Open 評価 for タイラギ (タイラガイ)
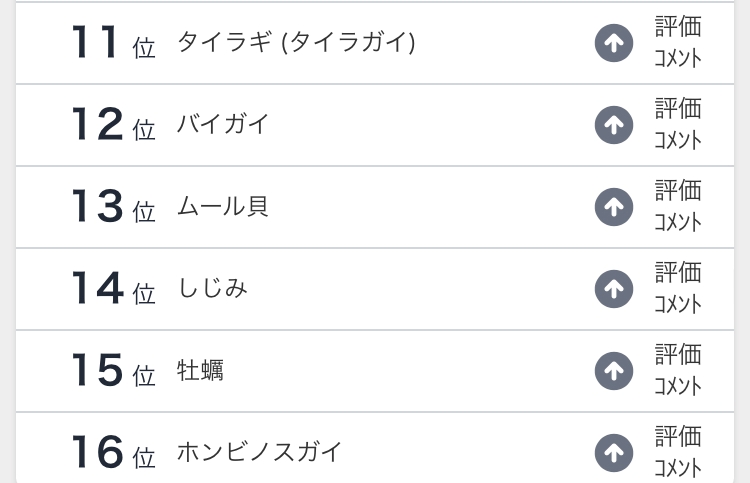Viewport: 750px width, 483px height. [x=678, y=27]
